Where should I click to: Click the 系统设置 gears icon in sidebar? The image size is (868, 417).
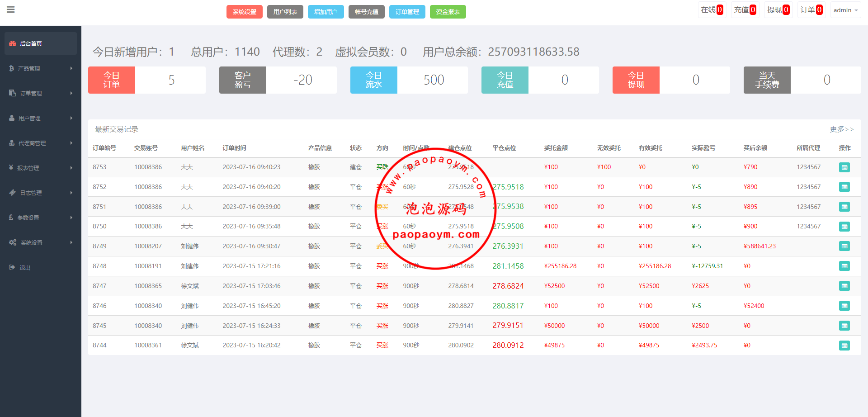tap(13, 243)
